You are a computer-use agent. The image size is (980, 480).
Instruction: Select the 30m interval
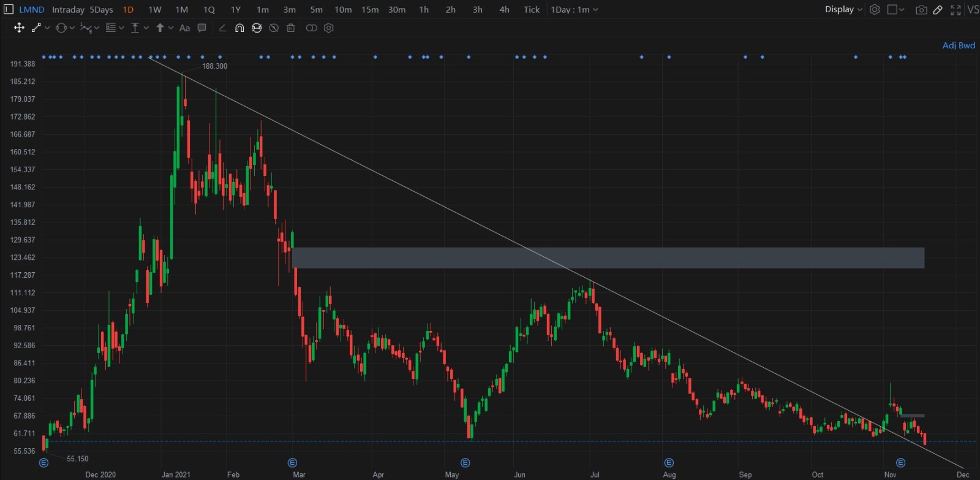point(397,10)
